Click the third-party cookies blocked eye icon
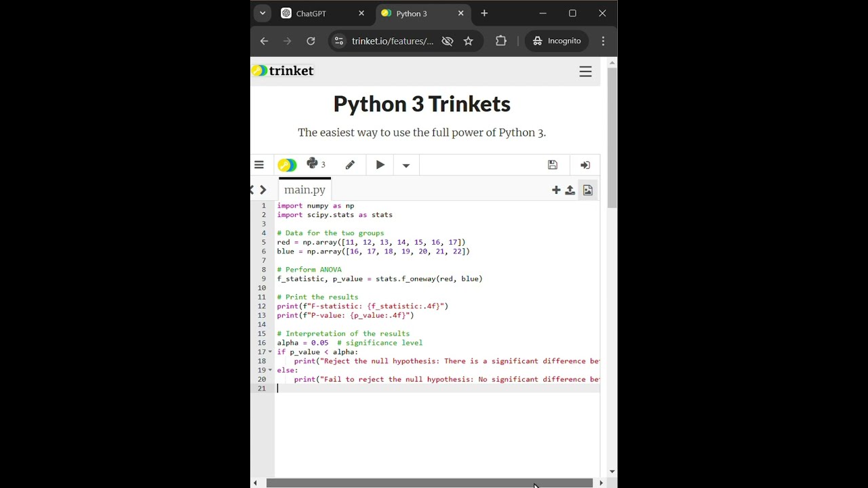Screen dimensions: 868x488 tap(448, 41)
